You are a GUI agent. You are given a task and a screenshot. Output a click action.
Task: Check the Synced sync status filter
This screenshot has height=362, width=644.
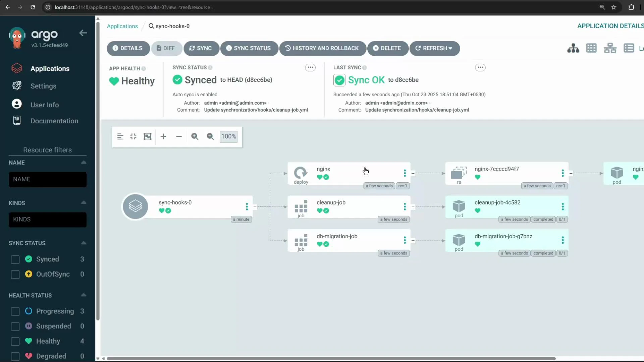click(15, 259)
